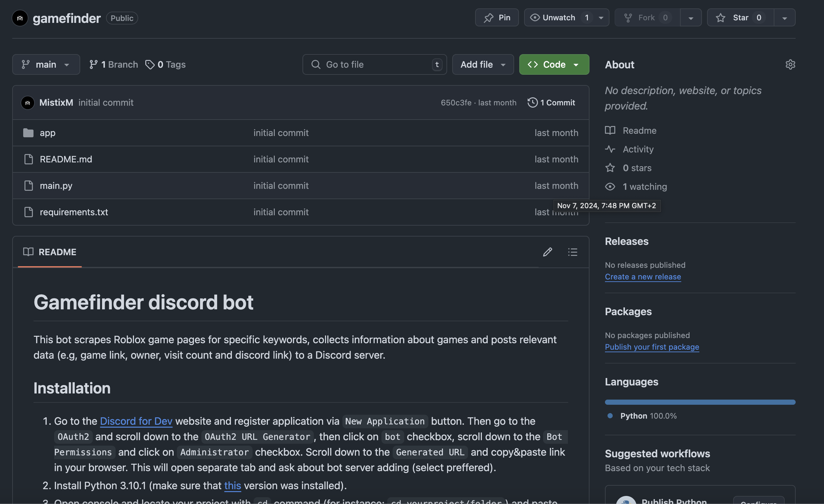Toggle Unwatch notifications for repository
This screenshot has width=824, height=504.
558,17
